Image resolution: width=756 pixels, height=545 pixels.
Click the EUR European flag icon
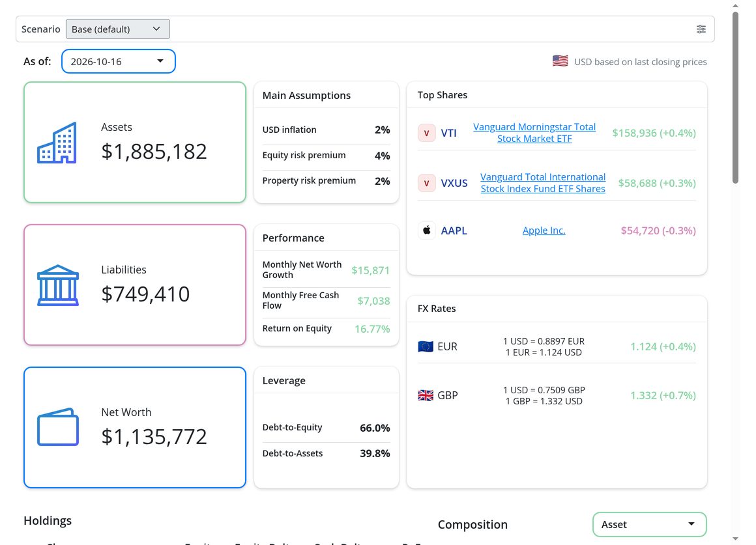tap(425, 346)
